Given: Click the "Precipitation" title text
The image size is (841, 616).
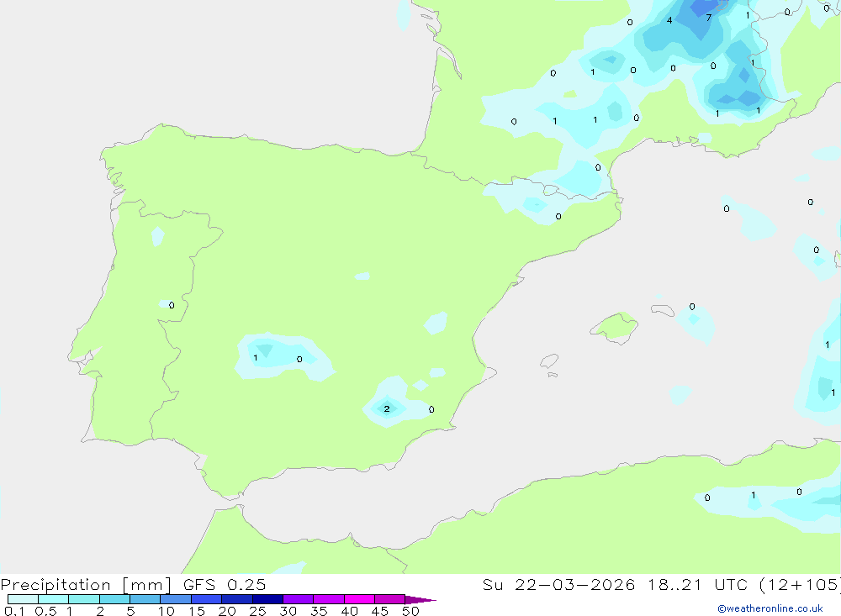Looking at the screenshot, I should 56,585.
